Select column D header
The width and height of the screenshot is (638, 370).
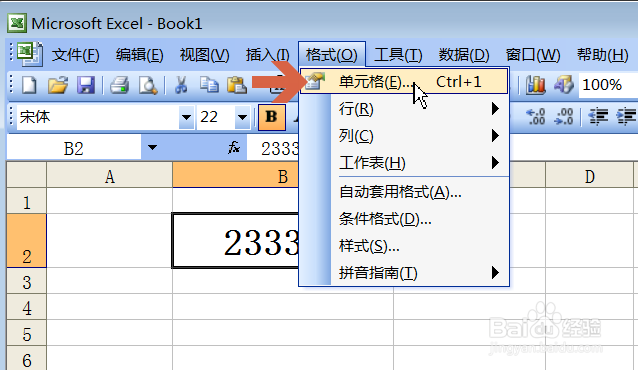590,176
